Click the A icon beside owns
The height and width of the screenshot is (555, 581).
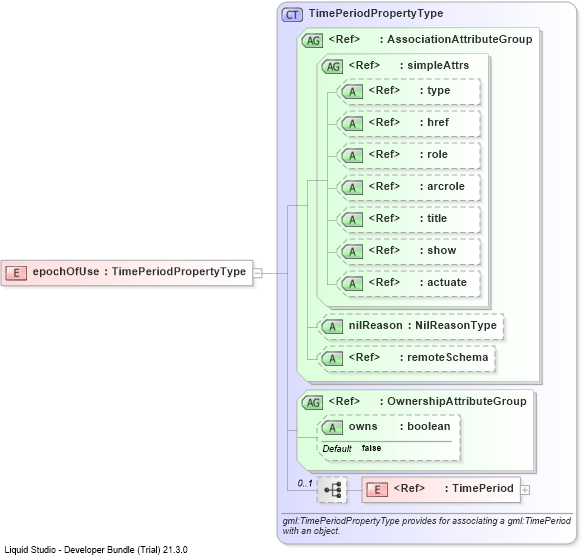click(x=332, y=428)
